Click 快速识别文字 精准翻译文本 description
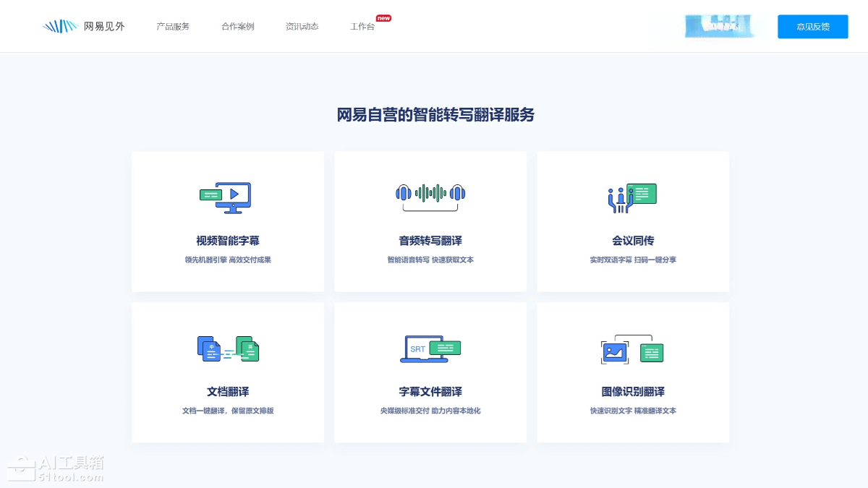868x488 pixels. [633, 411]
